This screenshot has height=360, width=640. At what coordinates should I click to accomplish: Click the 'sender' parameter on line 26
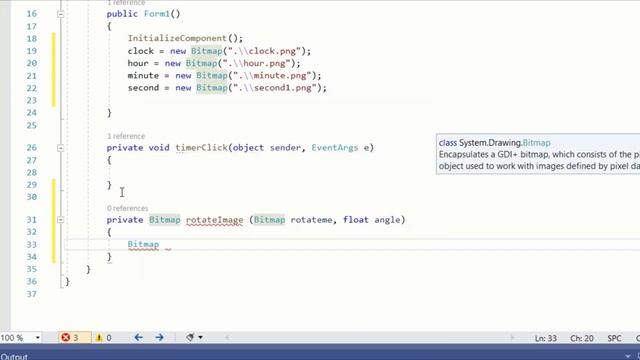(285, 147)
